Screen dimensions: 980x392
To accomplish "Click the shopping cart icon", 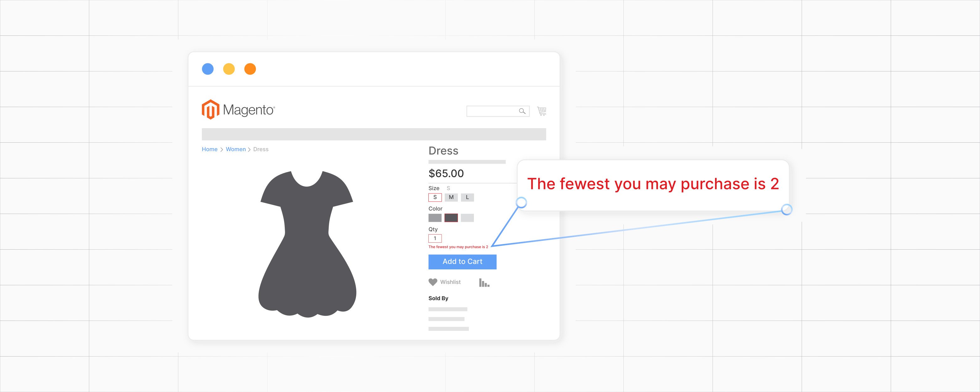I will [541, 111].
